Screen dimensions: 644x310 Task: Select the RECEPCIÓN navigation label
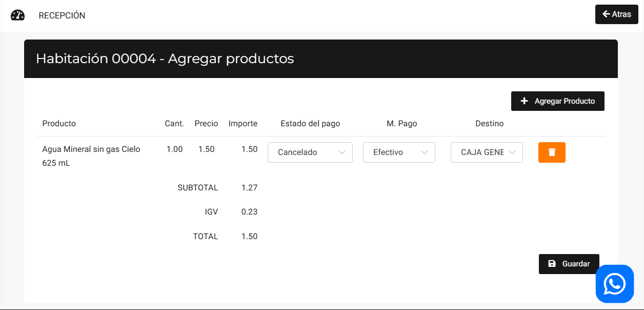(x=62, y=16)
